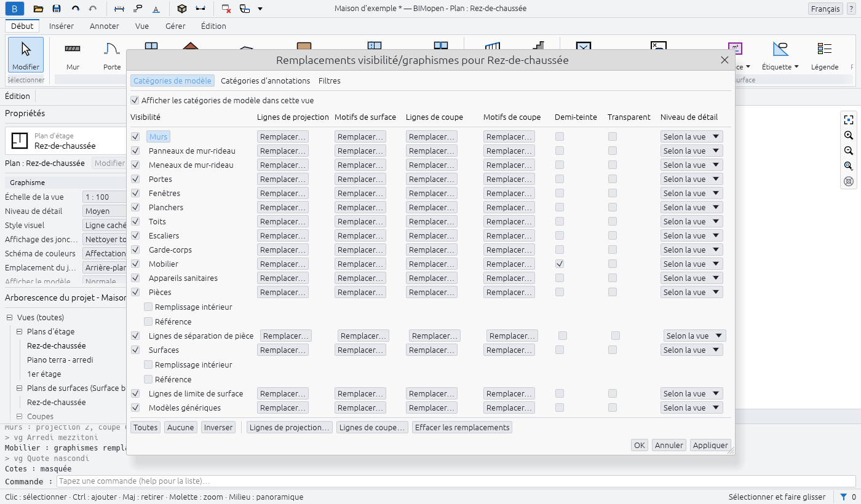Uncheck Demi-teinte checkbox for Mobilier
This screenshot has width=861, height=504.
click(x=560, y=264)
